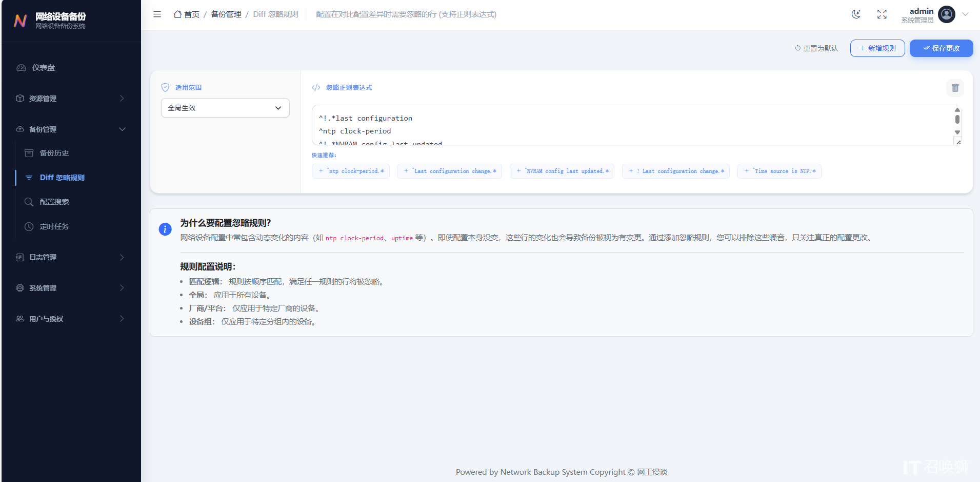Click 首页 breadcrumb link
Viewport: 980px width, 482px height.
192,14
